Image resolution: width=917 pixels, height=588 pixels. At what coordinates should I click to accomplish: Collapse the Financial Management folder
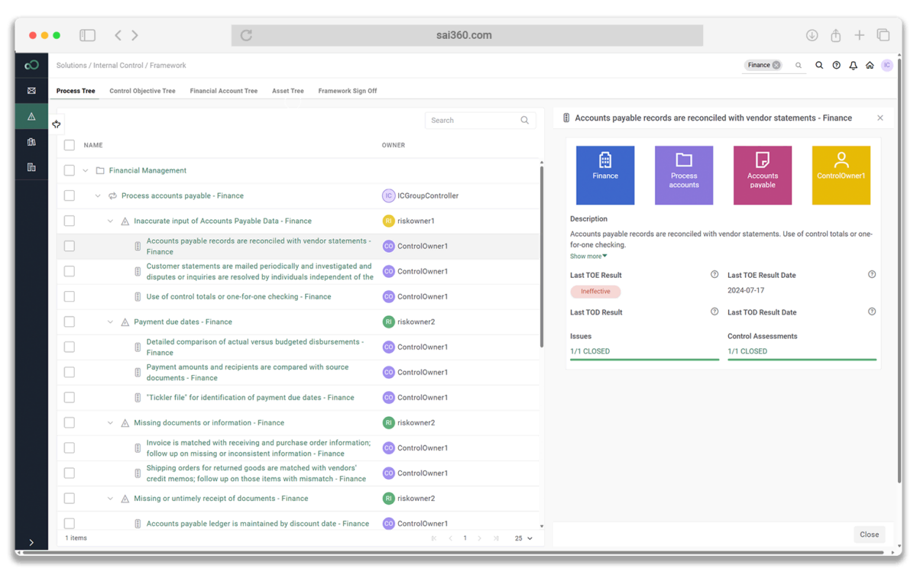point(86,171)
